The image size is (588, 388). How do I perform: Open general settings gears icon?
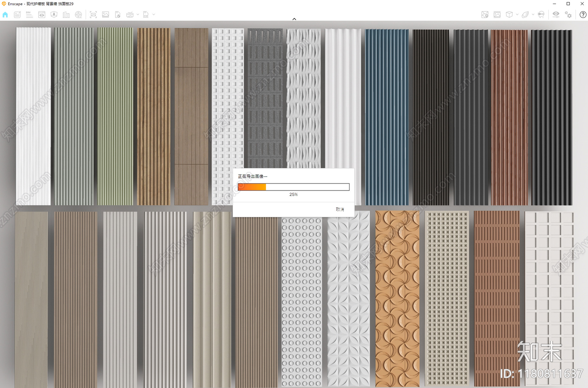pos(569,15)
